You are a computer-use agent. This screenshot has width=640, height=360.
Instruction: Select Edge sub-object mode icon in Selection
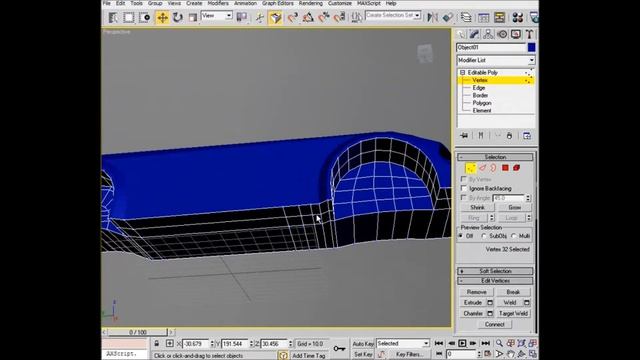pos(483,168)
